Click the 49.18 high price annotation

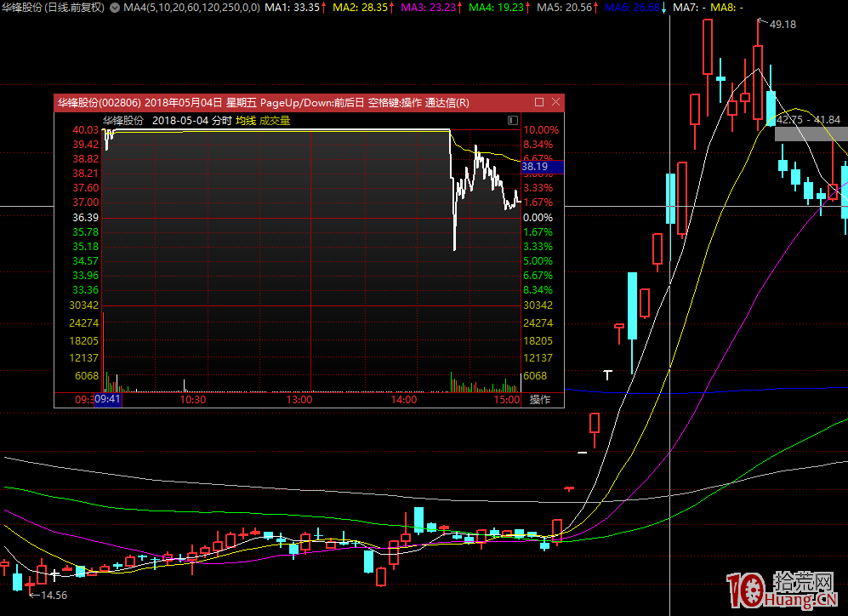click(783, 25)
